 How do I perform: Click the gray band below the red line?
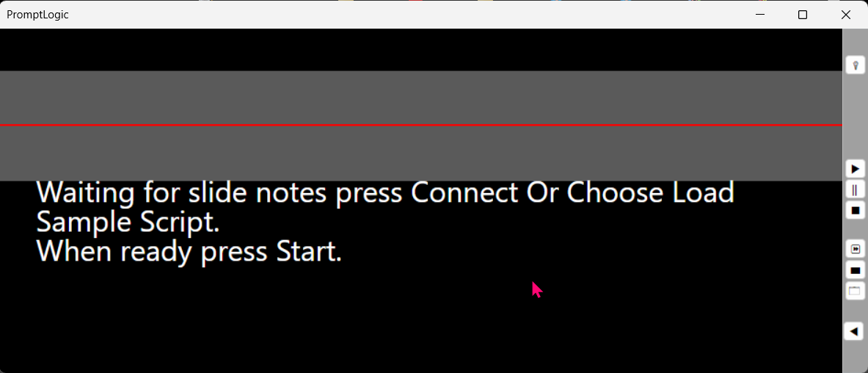(420, 153)
